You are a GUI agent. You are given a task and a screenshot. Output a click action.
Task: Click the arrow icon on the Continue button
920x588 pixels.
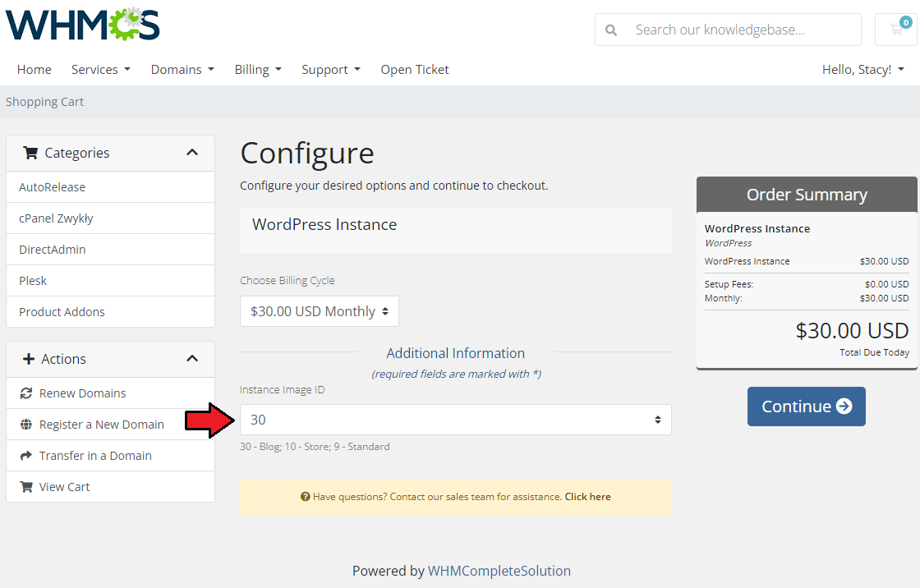844,406
